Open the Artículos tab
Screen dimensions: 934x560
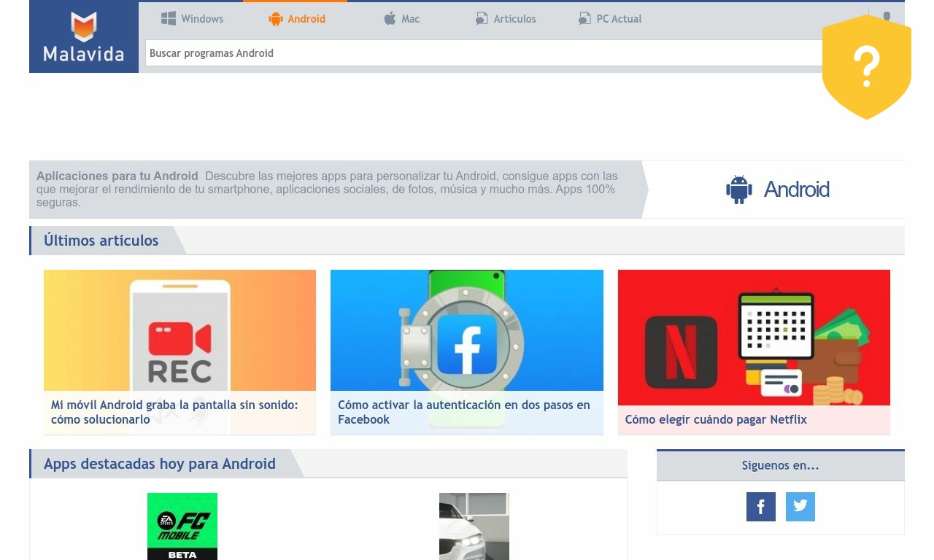click(x=505, y=19)
